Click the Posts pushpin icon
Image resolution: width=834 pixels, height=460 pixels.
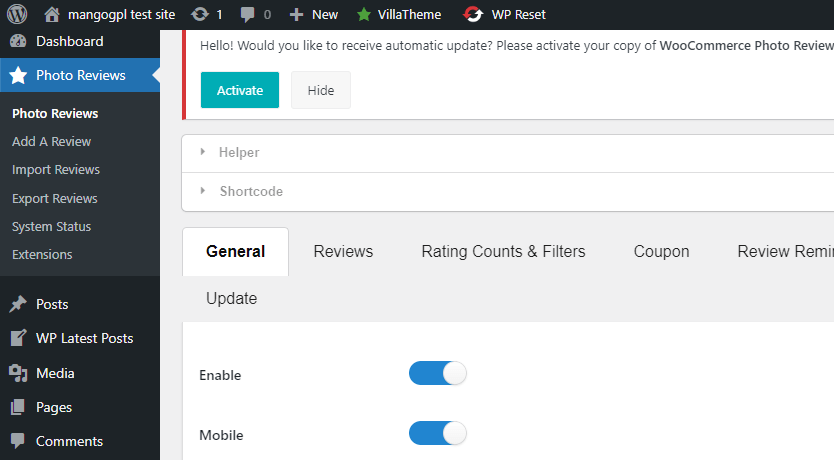(x=18, y=304)
